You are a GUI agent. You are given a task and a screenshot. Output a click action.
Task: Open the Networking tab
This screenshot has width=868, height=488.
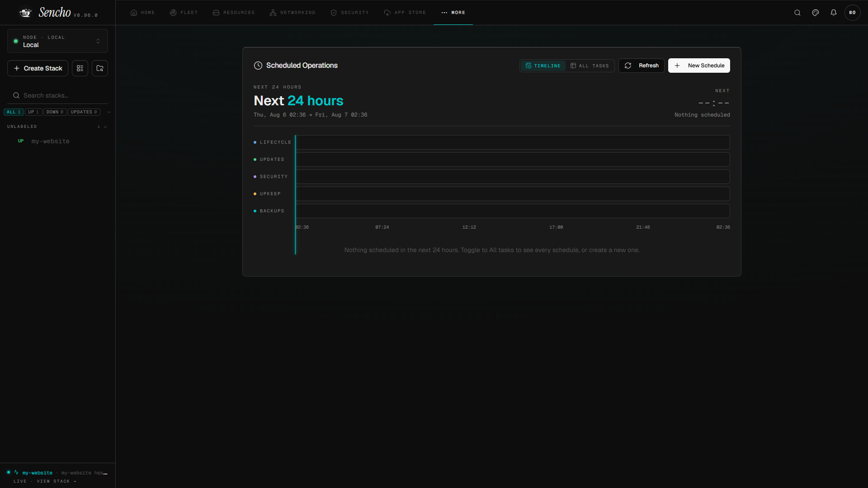click(292, 13)
